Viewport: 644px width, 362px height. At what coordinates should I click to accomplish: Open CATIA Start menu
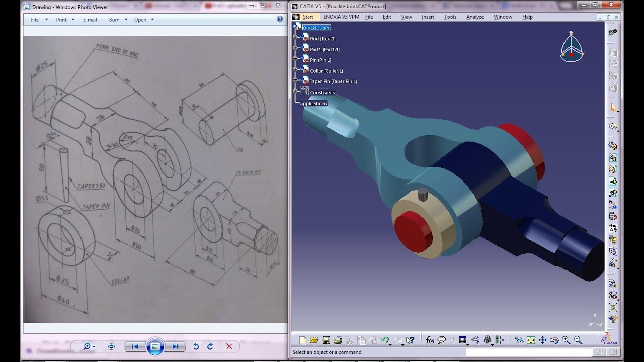coord(308,17)
